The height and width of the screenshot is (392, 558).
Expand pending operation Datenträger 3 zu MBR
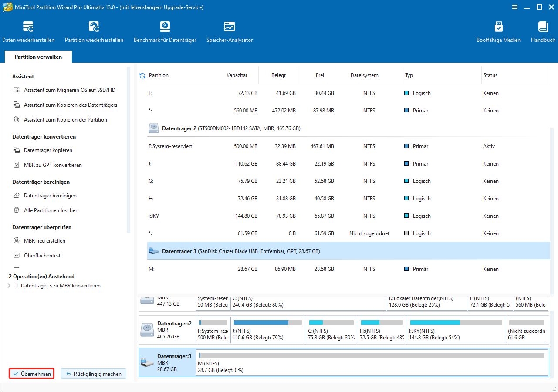coord(10,286)
